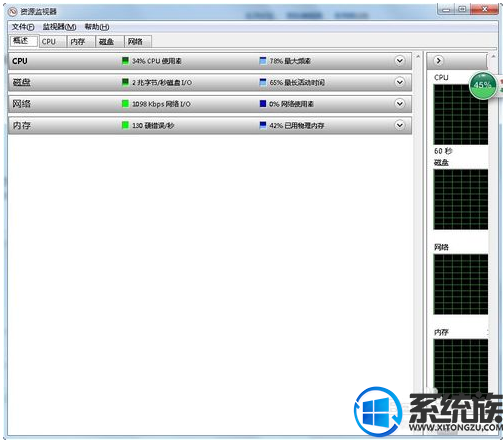Open the 帮助(H) menu

coord(97,27)
